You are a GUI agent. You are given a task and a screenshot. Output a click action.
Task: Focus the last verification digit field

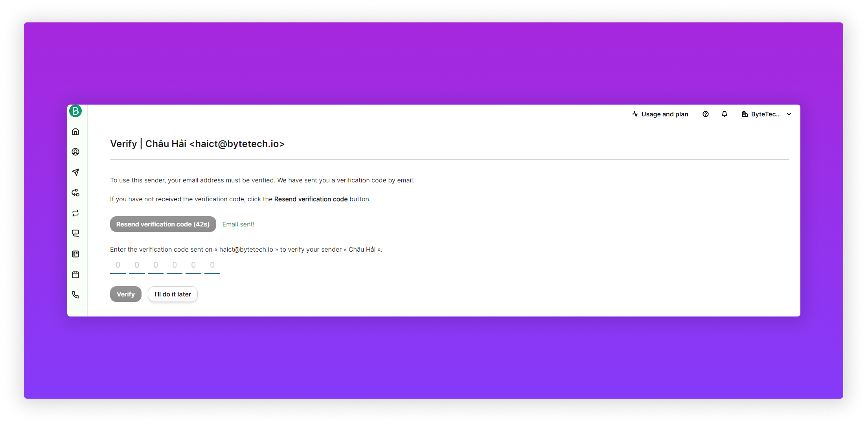pos(212,265)
